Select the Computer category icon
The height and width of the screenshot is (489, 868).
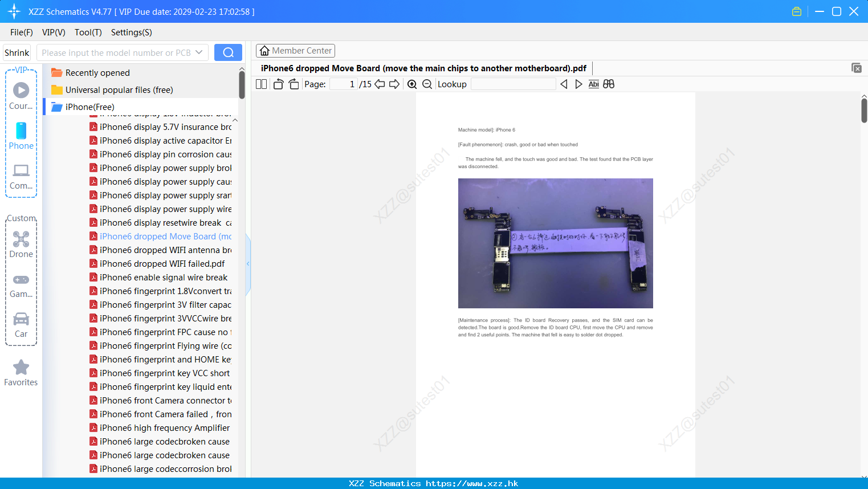click(21, 177)
